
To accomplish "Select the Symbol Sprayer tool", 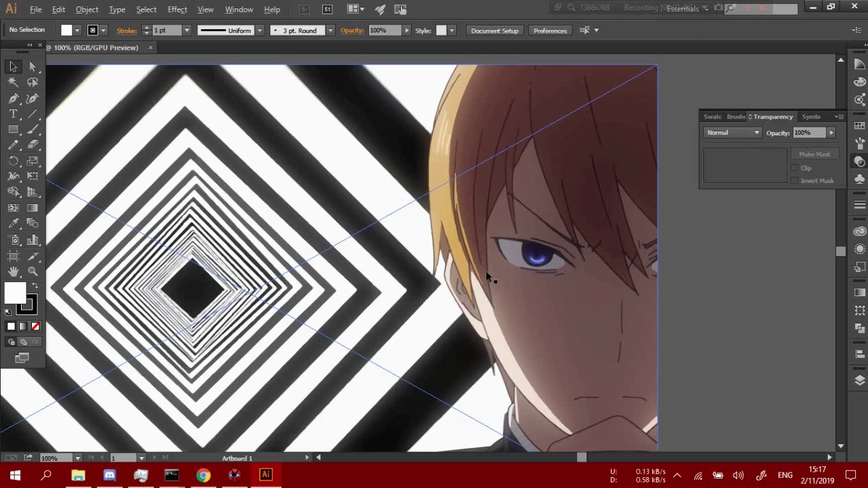I will click(x=13, y=240).
